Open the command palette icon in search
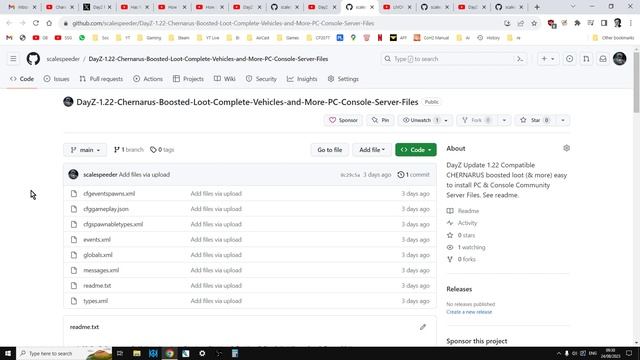The width and height of the screenshot is (640, 360). [520, 59]
